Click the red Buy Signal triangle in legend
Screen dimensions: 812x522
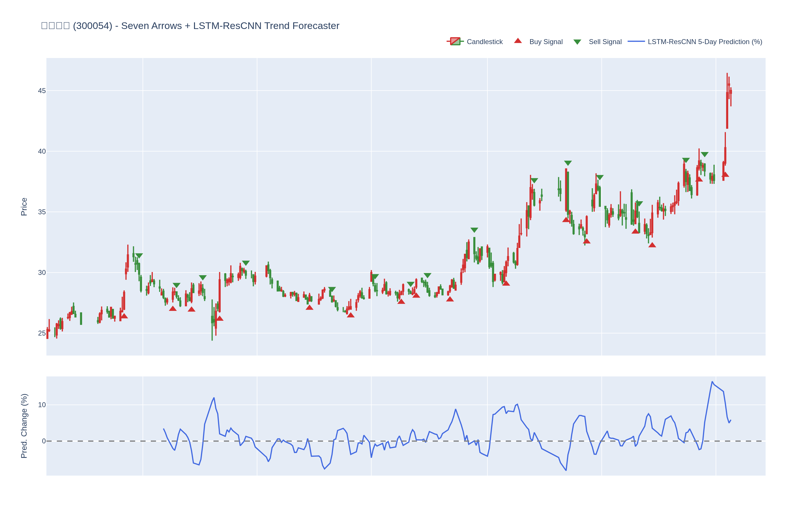coord(518,41)
